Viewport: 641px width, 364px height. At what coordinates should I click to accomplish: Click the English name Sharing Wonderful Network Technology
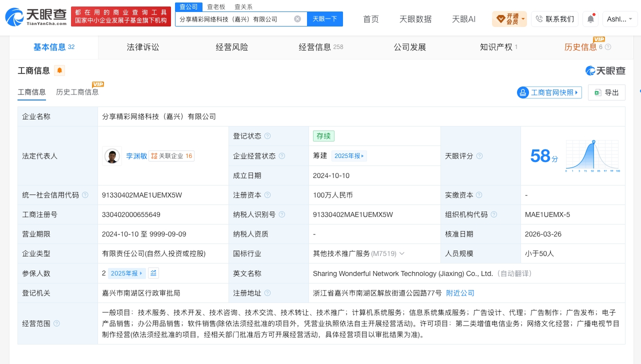[x=403, y=273]
